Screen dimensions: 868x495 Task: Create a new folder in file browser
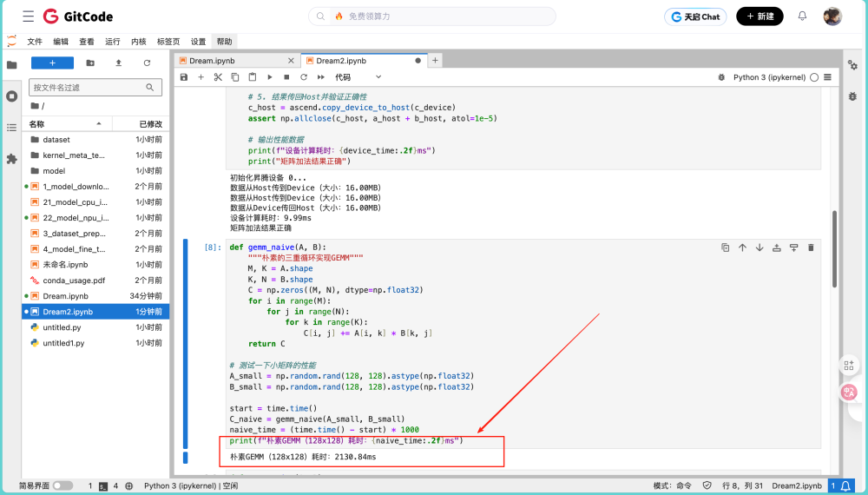pyautogui.click(x=90, y=63)
